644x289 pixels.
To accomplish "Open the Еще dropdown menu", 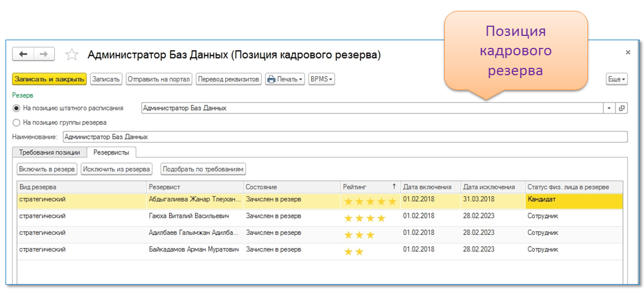I will click(x=617, y=79).
